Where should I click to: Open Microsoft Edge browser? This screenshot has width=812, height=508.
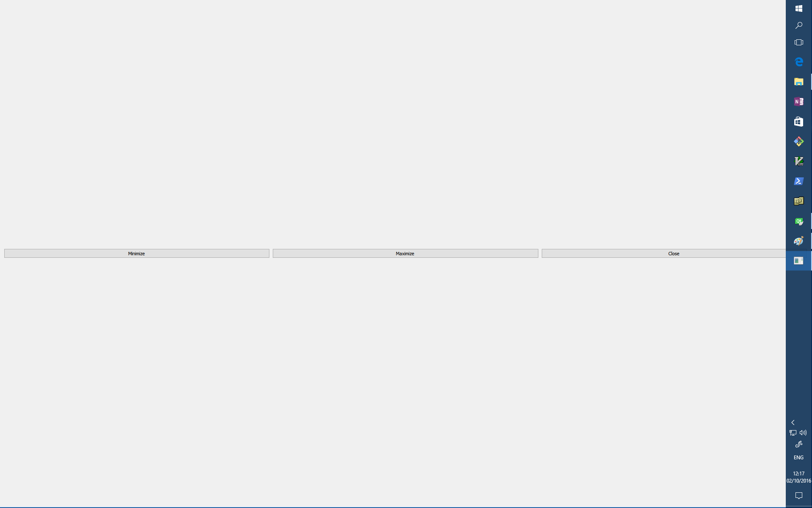(x=798, y=61)
